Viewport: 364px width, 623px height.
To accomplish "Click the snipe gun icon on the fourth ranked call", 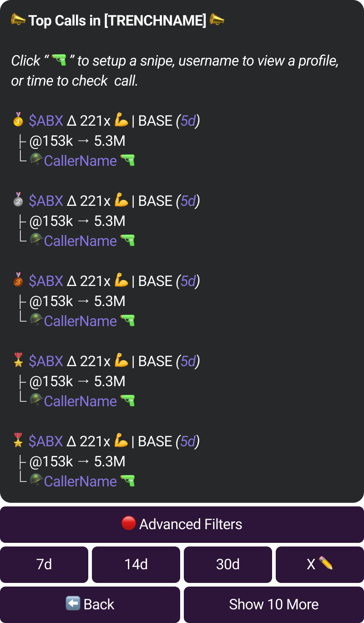I will [x=127, y=401].
